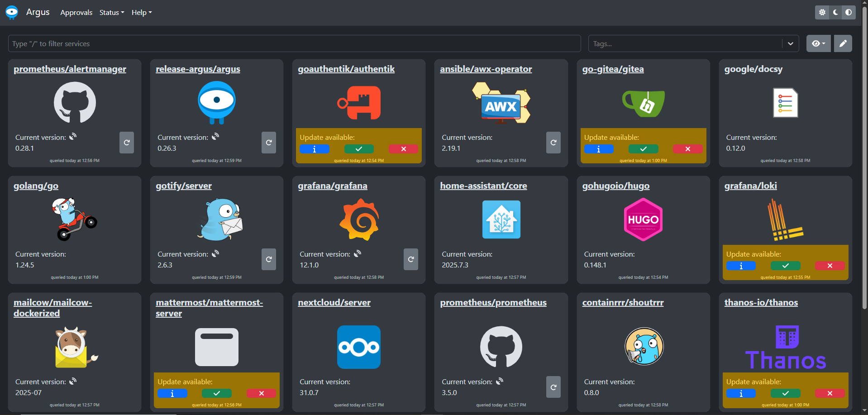This screenshot has height=415, width=868.
Task: Approve the grafana/loki update
Action: pyautogui.click(x=786, y=266)
